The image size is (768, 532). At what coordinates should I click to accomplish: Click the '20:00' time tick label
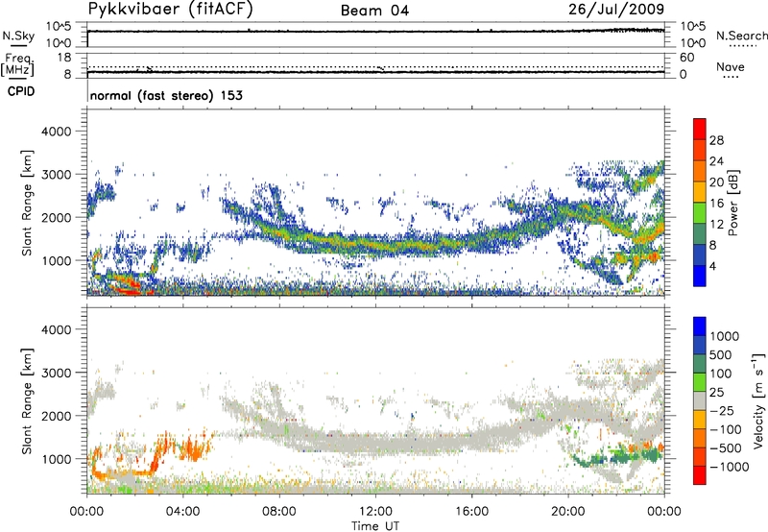point(567,512)
